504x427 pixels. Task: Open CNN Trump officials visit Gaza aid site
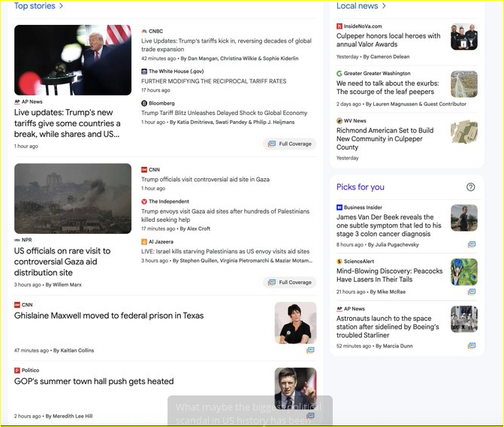click(205, 179)
